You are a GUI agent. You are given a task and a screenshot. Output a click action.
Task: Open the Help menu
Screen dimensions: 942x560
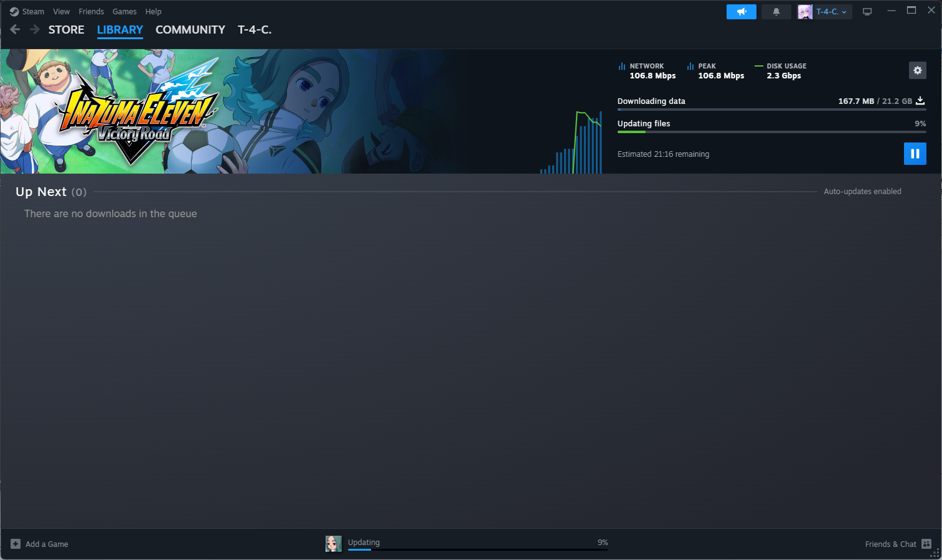tap(153, 12)
